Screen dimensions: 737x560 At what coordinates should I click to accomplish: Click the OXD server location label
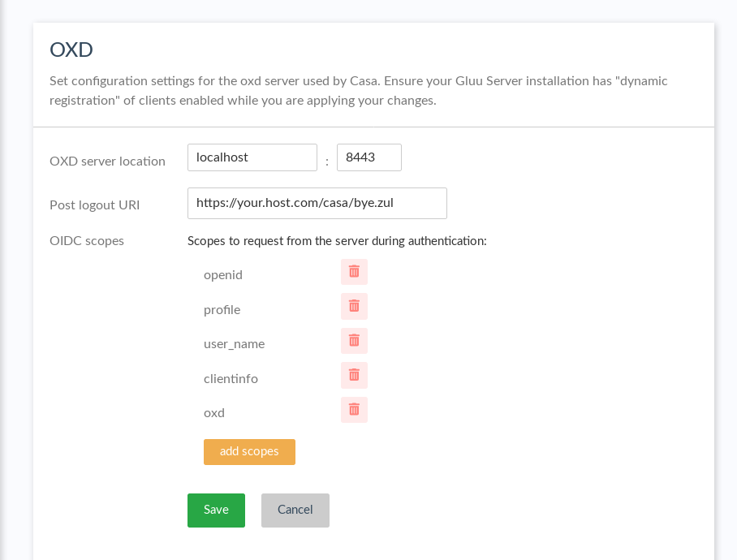pyautogui.click(x=107, y=162)
